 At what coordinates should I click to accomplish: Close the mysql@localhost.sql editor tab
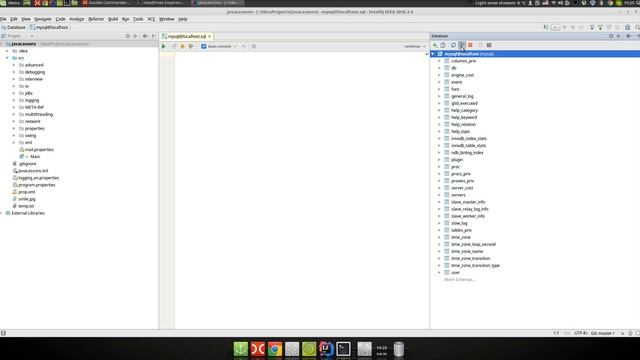tap(210, 36)
